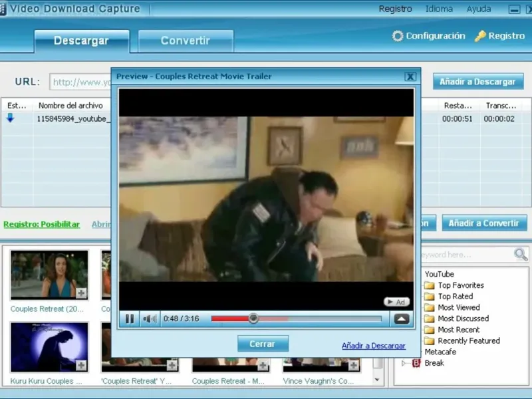Open the Ayuda menu

pos(478,9)
